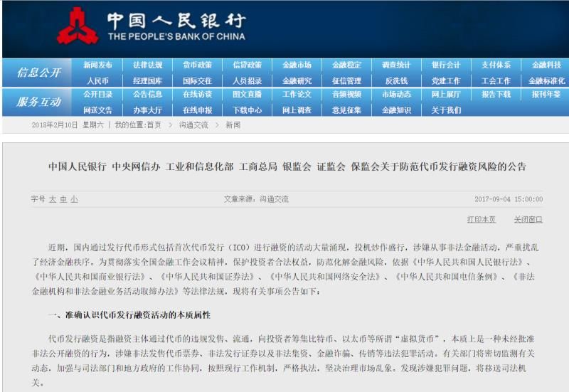Set font size to 中
The image size is (569, 392).
(x=63, y=199)
